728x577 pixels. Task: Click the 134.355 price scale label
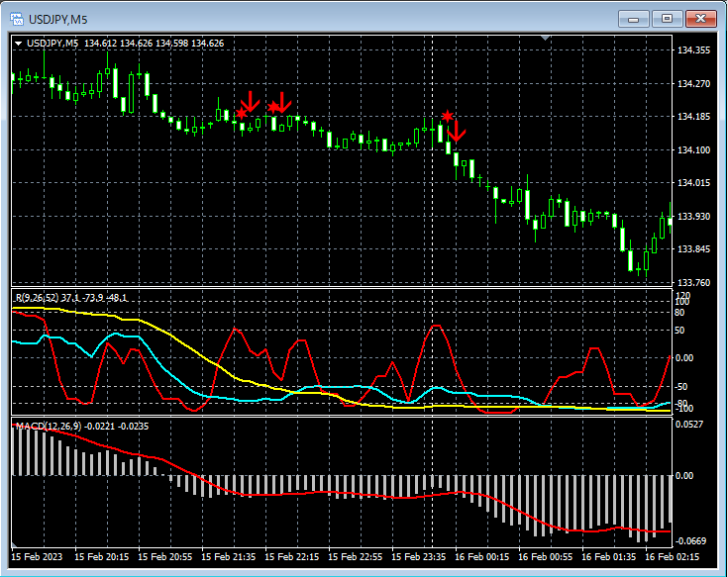coord(692,50)
